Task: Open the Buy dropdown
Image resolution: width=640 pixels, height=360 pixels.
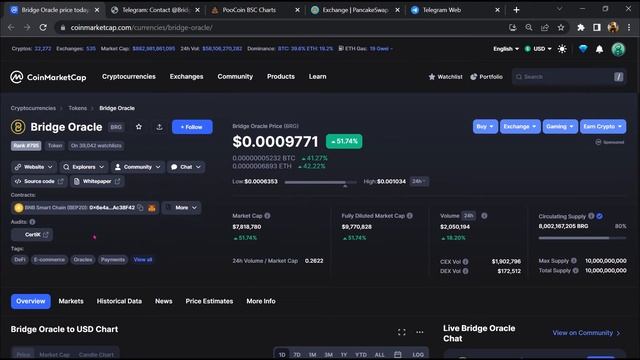Action: [485, 127]
